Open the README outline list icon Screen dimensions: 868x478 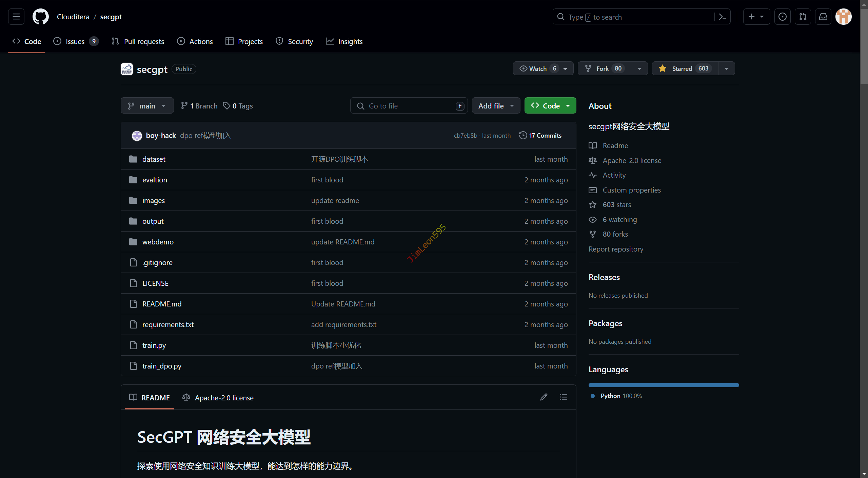(563, 397)
